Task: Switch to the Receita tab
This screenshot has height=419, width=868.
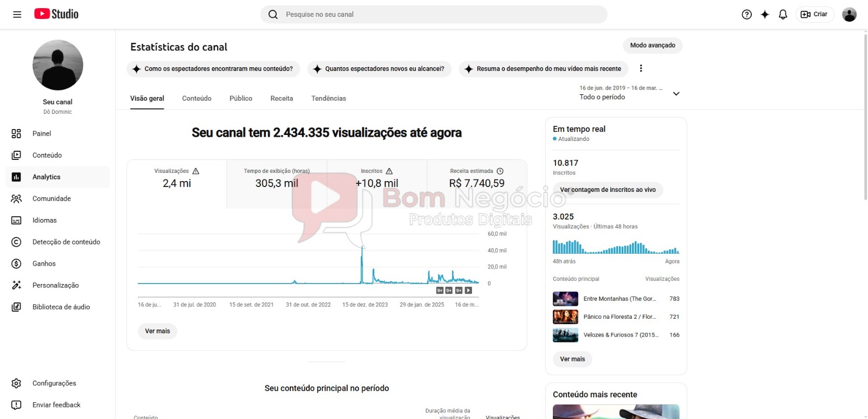Action: (x=282, y=99)
